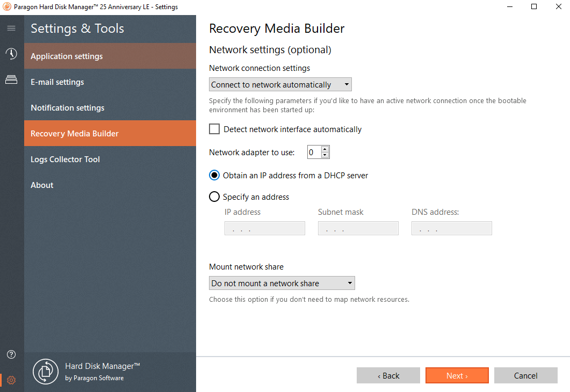Image resolution: width=570 pixels, height=392 pixels.
Task: Select Obtain an IP address from DHCP
Action: click(x=214, y=175)
